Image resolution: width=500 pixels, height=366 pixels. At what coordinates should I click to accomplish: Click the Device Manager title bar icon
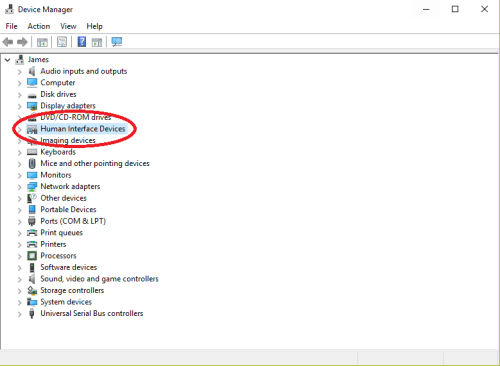(x=9, y=9)
